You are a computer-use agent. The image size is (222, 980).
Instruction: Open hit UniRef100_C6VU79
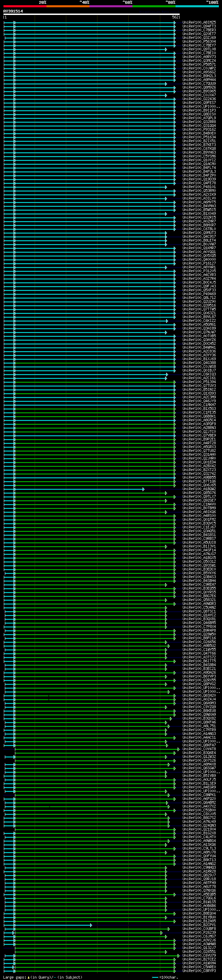(x=199, y=955)
